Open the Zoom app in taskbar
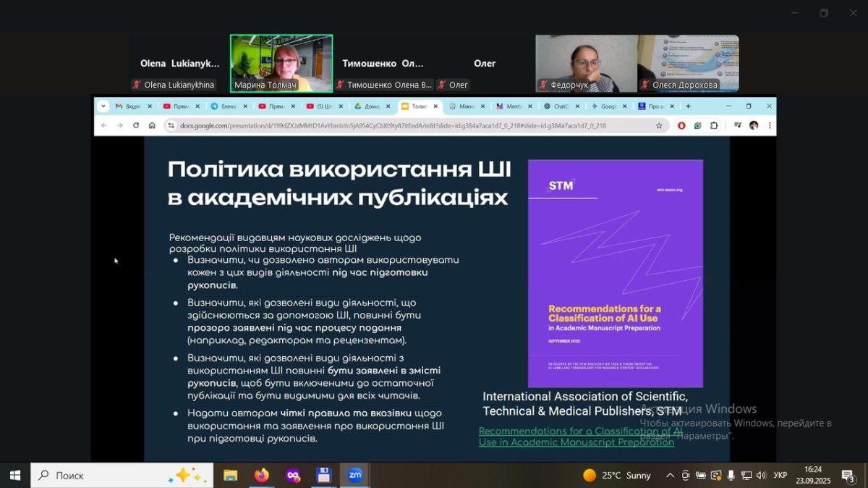 (355, 476)
